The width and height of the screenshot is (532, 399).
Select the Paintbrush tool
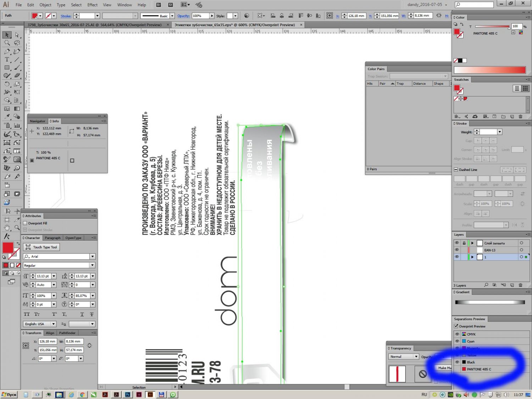[17, 67]
